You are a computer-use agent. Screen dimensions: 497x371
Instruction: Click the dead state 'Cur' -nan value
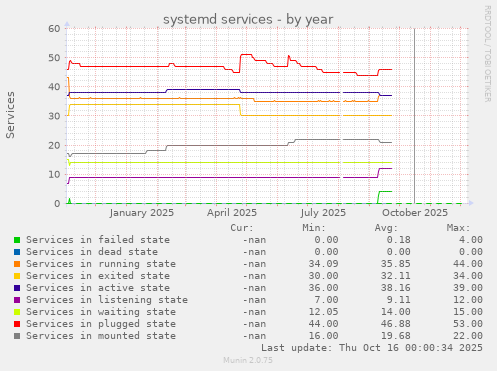click(x=254, y=252)
